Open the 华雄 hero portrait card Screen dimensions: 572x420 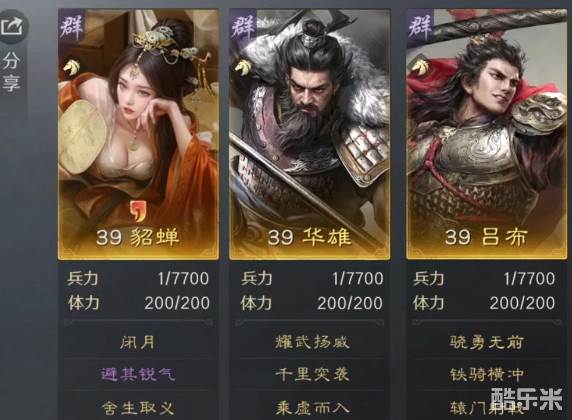click(310, 134)
